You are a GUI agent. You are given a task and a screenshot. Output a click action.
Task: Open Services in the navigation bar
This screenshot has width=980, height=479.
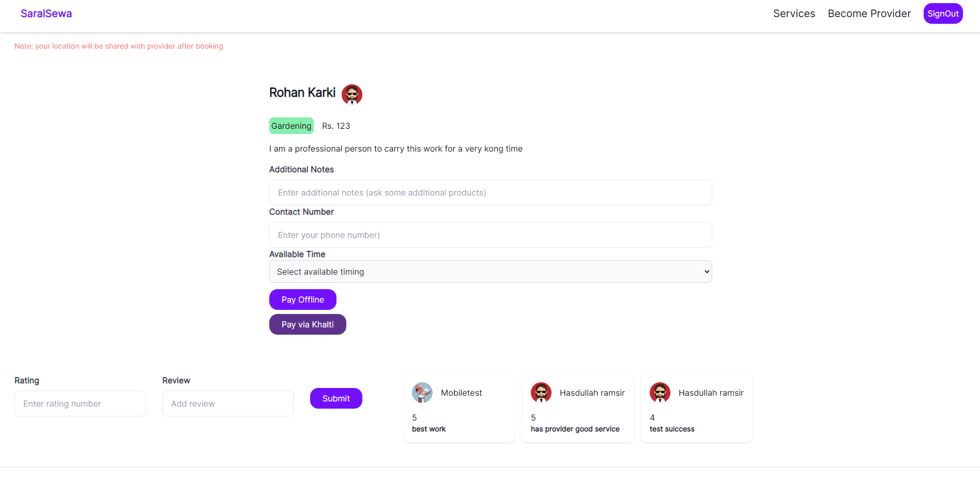click(x=793, y=13)
